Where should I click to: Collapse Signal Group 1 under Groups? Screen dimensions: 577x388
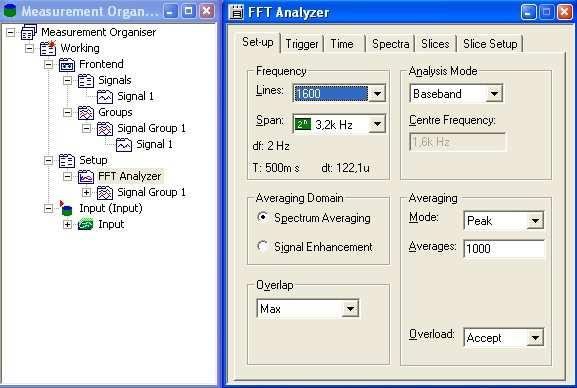click(86, 128)
